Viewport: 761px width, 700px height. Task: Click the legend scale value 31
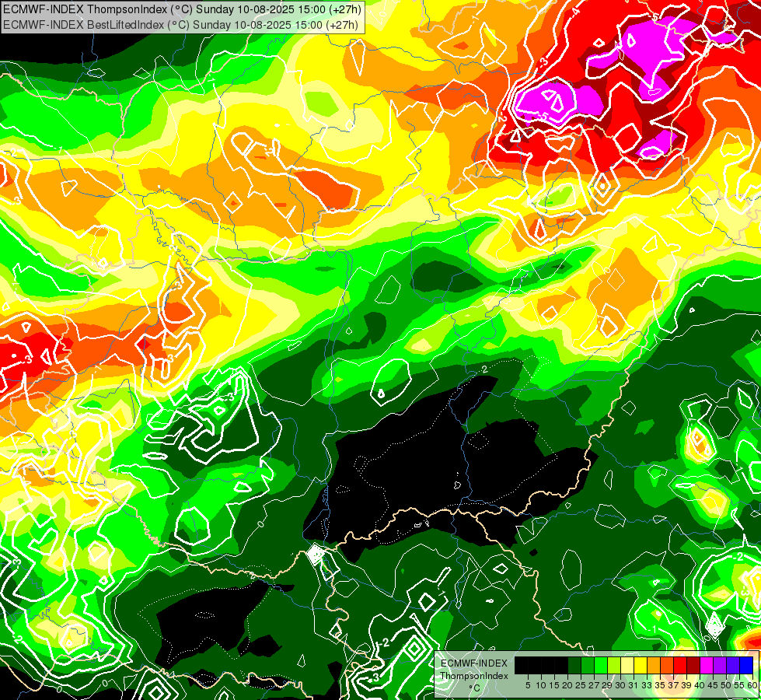pos(634,685)
